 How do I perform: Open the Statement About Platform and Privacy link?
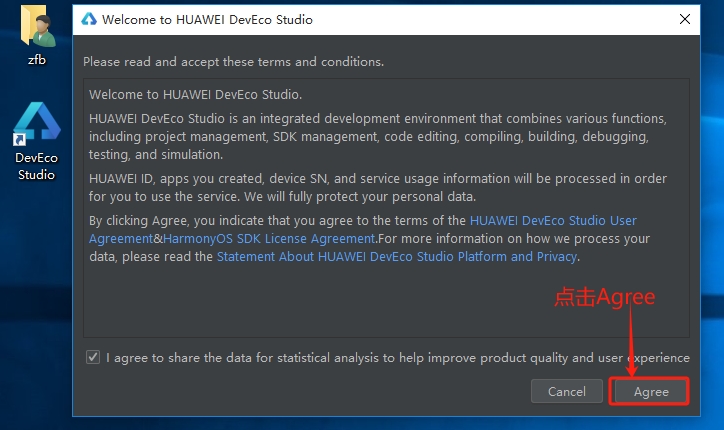[x=397, y=256]
